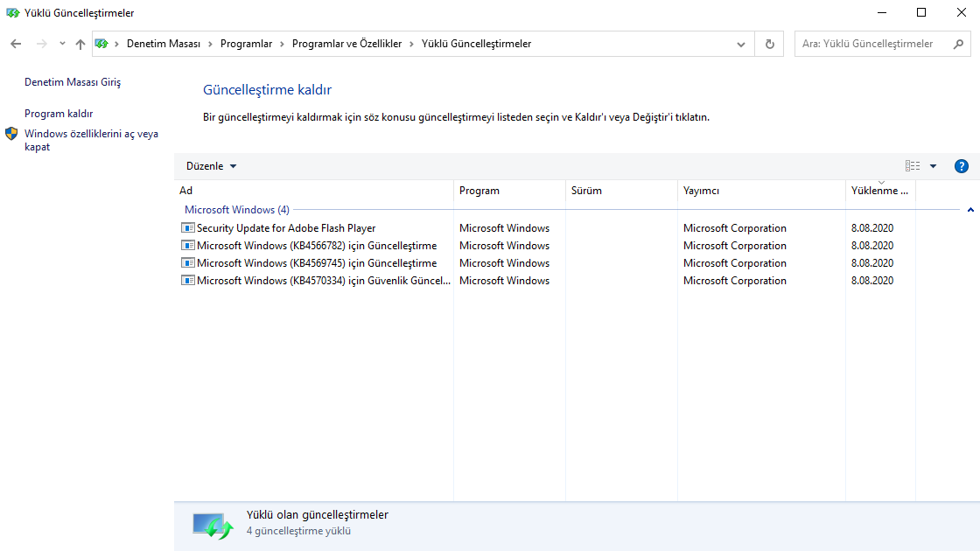Click the installed updates icon in details pane
This screenshot has height=551, width=980.
click(x=213, y=526)
